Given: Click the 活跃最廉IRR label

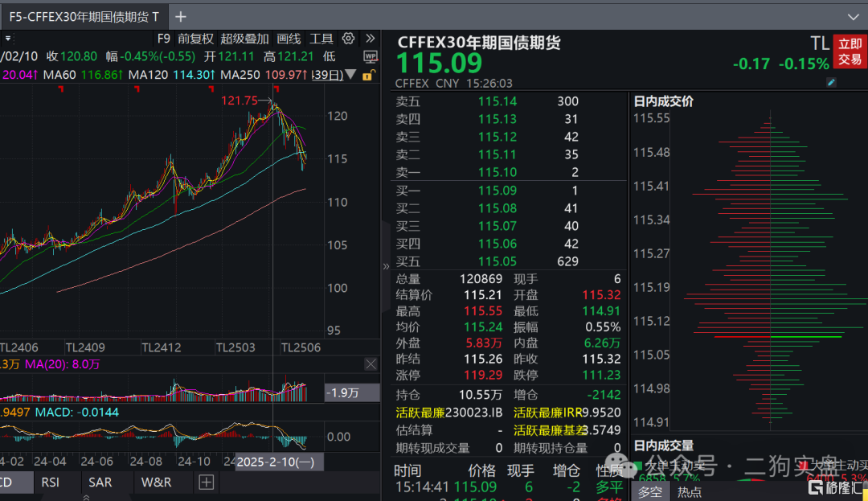Looking at the screenshot, I should [x=548, y=413].
